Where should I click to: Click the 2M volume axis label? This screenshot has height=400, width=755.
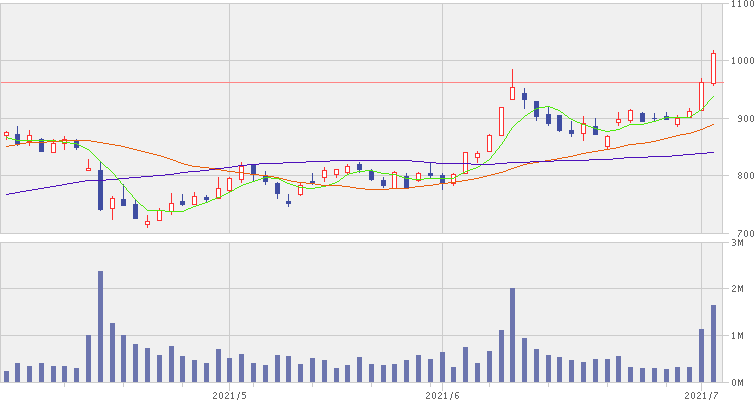tap(742, 289)
